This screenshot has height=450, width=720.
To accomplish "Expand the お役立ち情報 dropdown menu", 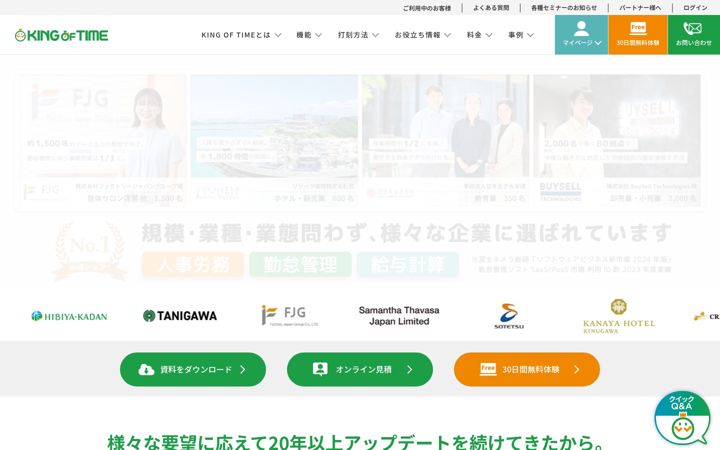I will point(423,35).
